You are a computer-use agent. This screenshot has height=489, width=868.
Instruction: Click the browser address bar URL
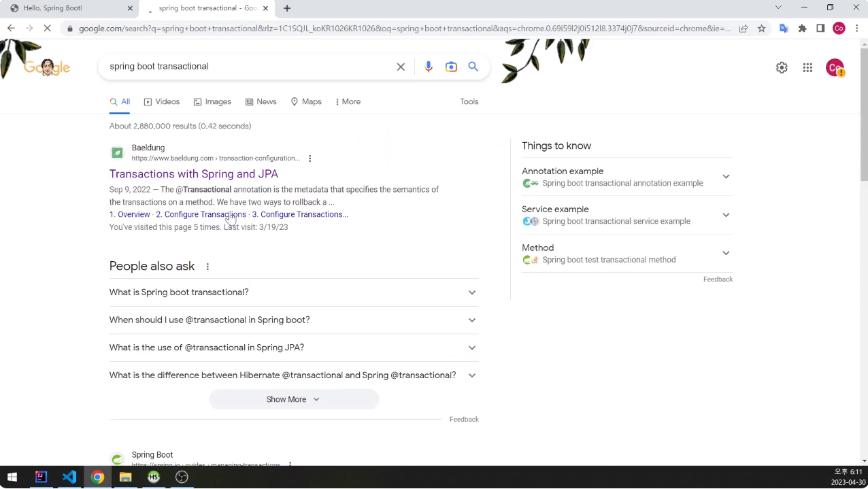pos(405,29)
